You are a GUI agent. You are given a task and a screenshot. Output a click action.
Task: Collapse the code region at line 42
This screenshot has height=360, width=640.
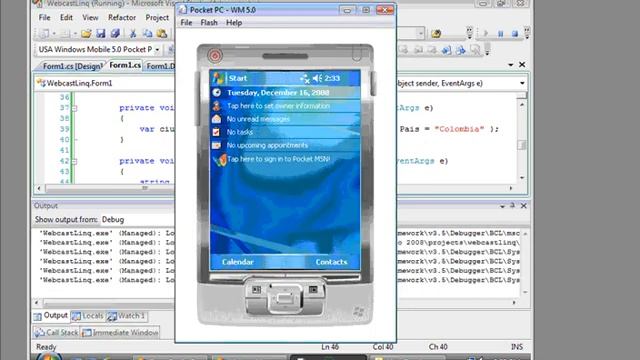click(74, 161)
